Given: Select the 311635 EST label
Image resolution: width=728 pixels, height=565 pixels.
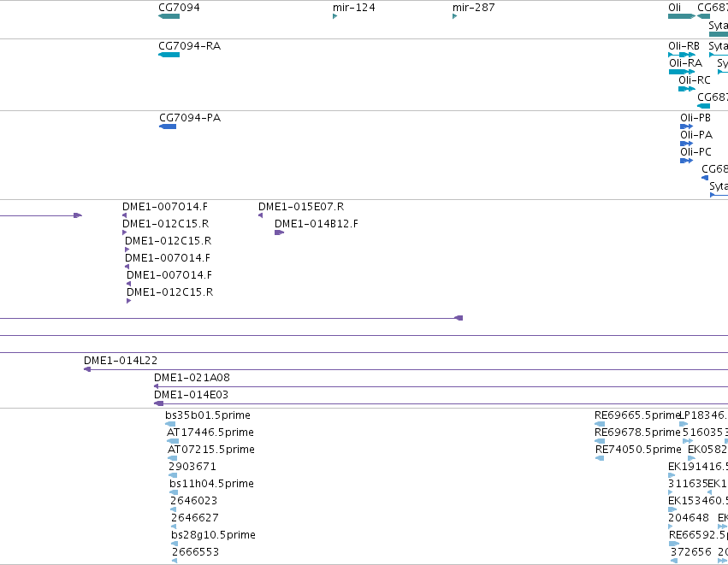Looking at the screenshot, I should (x=688, y=484).
